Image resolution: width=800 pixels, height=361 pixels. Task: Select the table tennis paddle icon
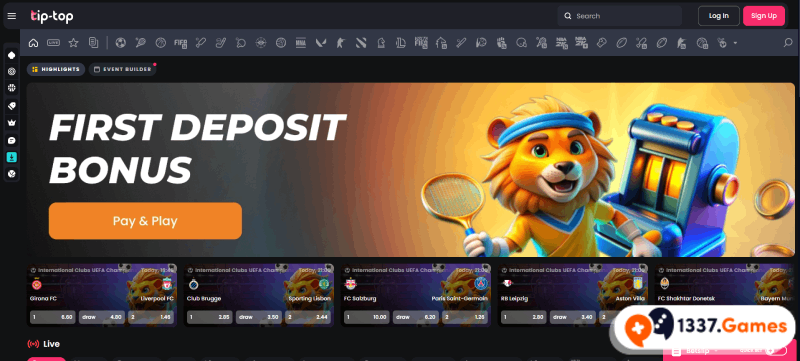coord(241,43)
